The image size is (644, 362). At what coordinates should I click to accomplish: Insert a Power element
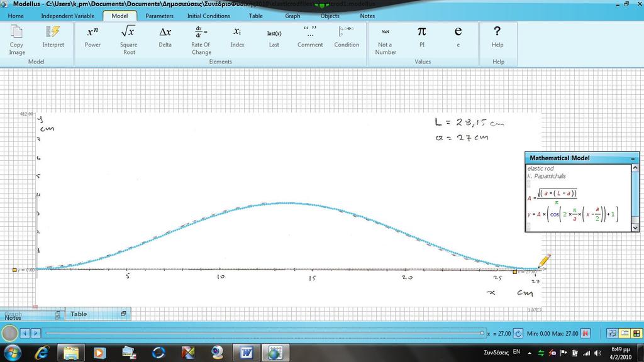click(93, 36)
